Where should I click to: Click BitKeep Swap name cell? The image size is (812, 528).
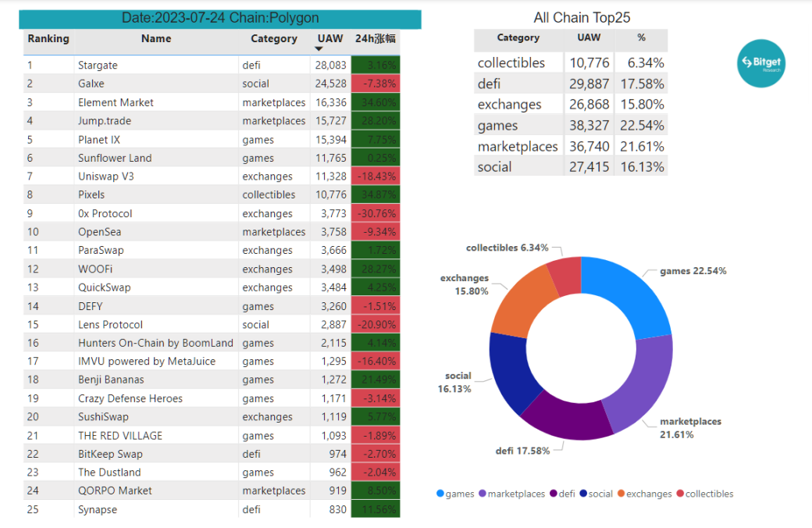(110, 454)
